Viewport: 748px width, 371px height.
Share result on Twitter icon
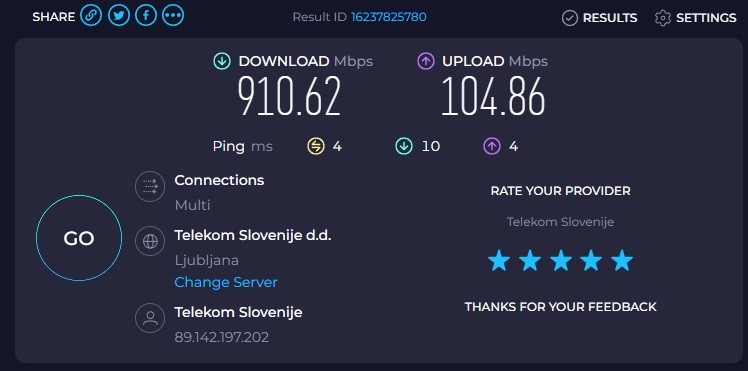[118, 15]
